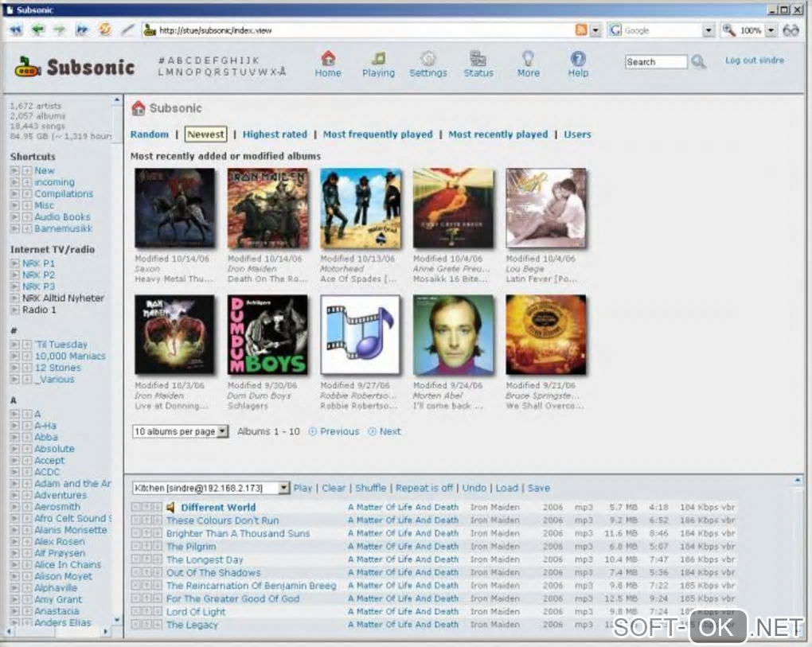This screenshot has width=812, height=647.
Task: Click in the Google search box
Action: pyautogui.click(x=662, y=30)
